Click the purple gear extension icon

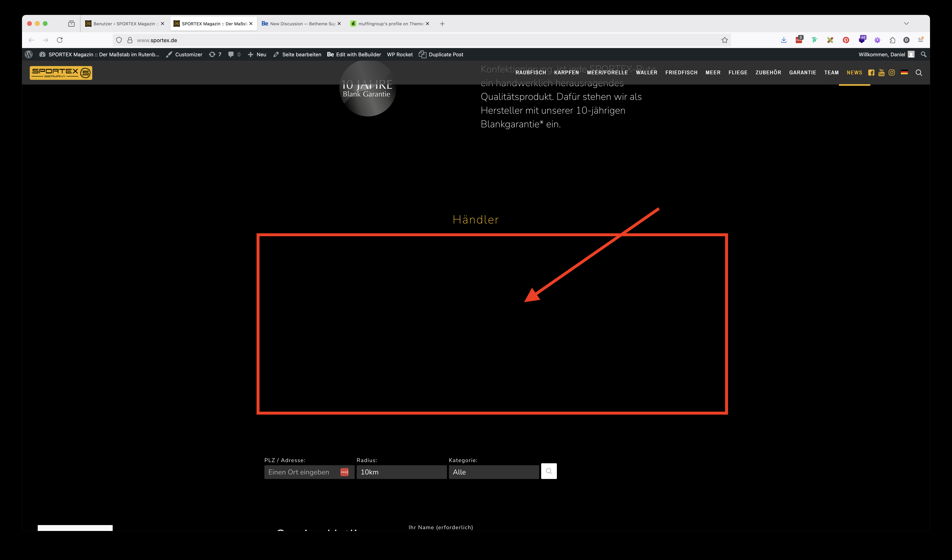877,40
